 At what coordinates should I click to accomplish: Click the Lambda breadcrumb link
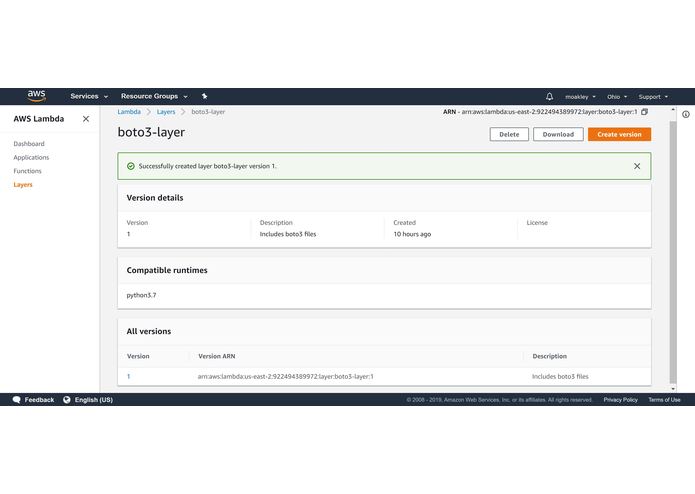coord(129,112)
